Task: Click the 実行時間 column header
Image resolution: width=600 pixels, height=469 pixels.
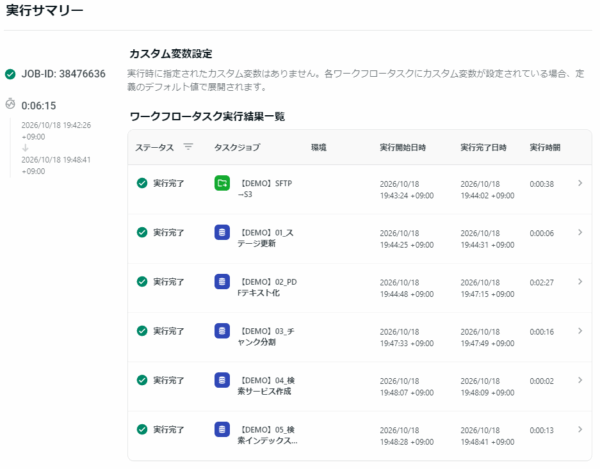Action: coord(545,147)
